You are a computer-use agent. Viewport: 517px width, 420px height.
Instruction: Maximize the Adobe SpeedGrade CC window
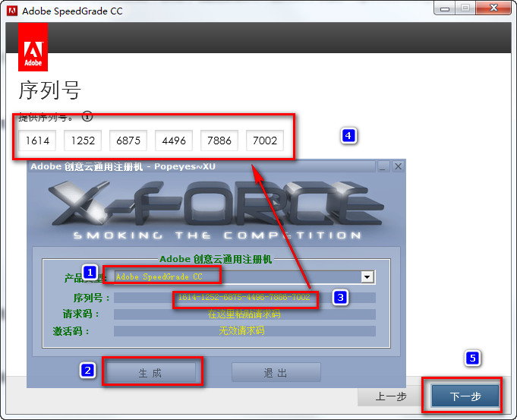[x=465, y=8]
